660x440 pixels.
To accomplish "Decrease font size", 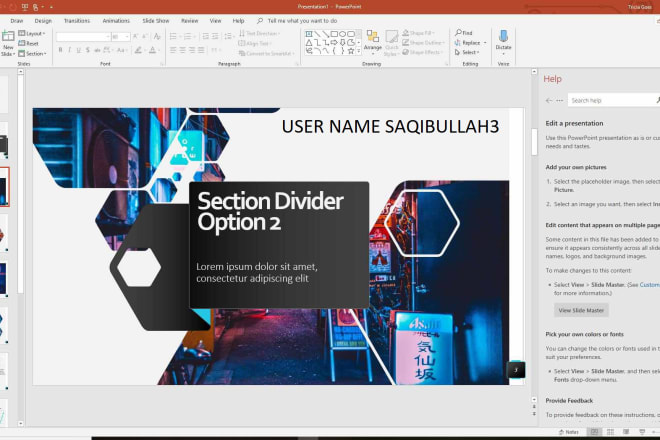I will pyautogui.click(x=144, y=37).
